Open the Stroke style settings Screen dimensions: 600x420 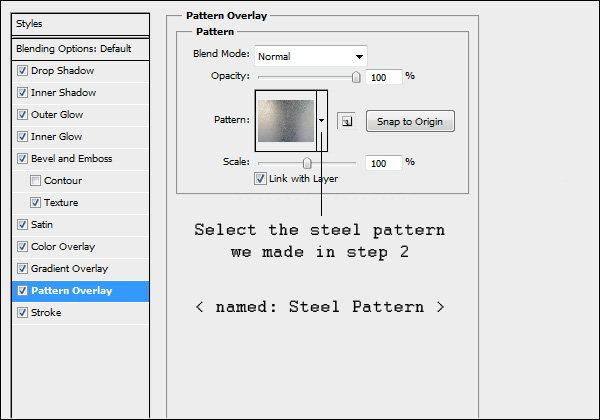46,313
